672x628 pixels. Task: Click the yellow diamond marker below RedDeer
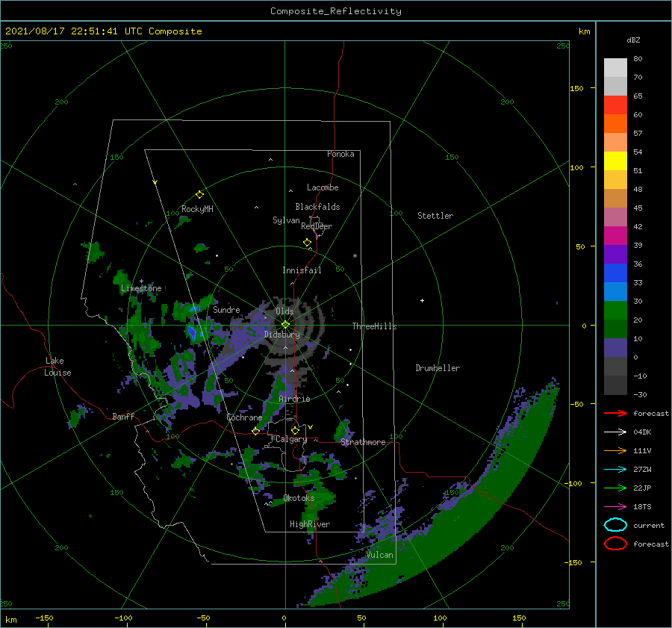tap(307, 243)
